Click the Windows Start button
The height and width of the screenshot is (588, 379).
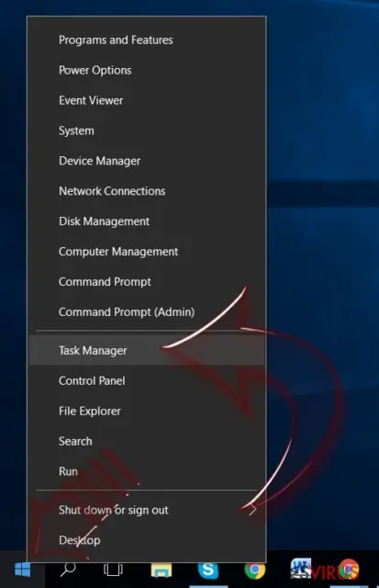[x=22, y=570]
